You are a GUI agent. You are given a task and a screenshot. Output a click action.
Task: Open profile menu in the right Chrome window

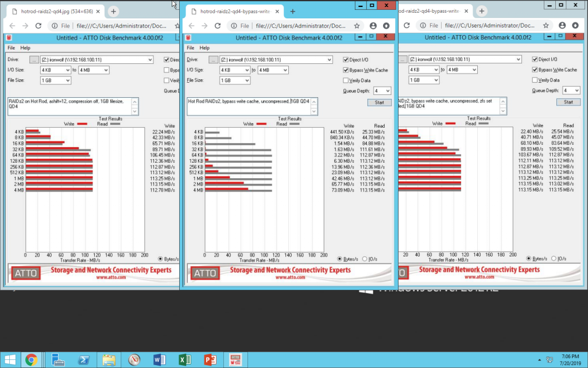562,25
